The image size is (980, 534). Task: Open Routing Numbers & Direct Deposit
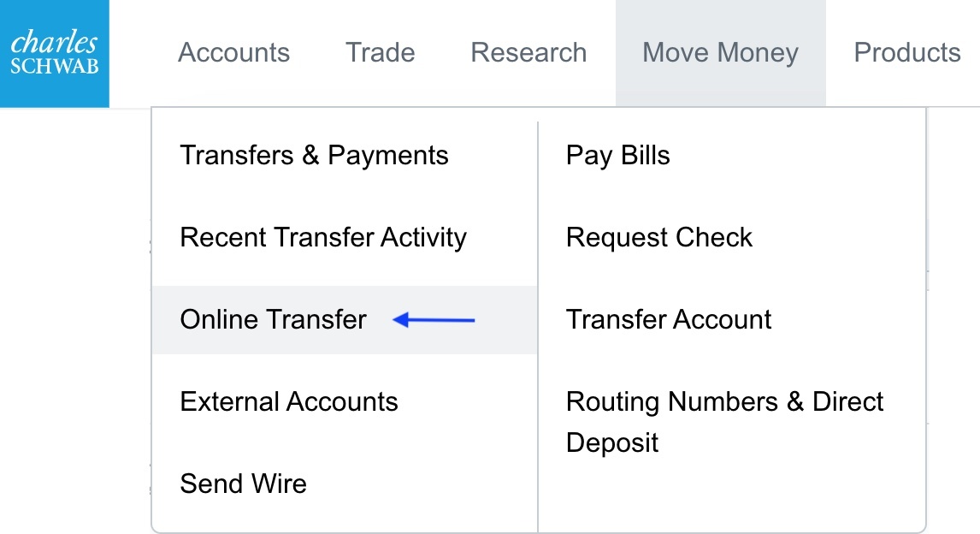tap(723, 422)
